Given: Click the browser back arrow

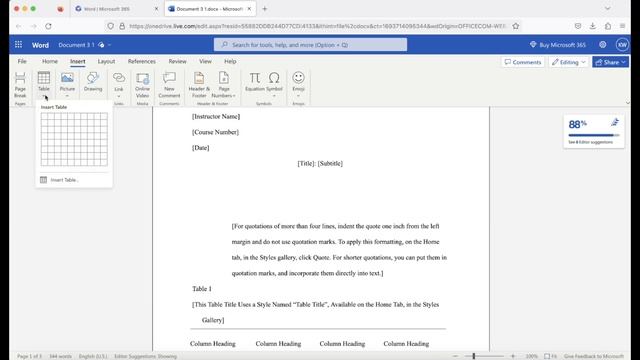Looking at the screenshot, I should [x=19, y=26].
